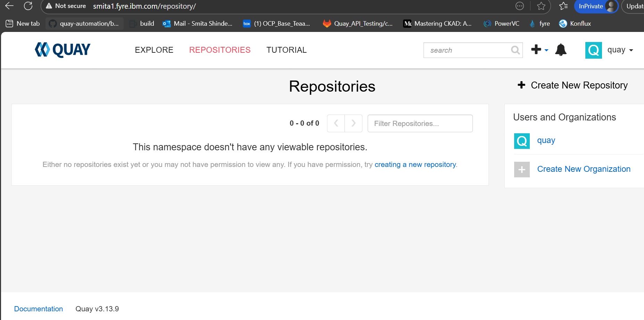The width and height of the screenshot is (644, 320).
Task: Open the quay namespace link
Action: pos(546,140)
